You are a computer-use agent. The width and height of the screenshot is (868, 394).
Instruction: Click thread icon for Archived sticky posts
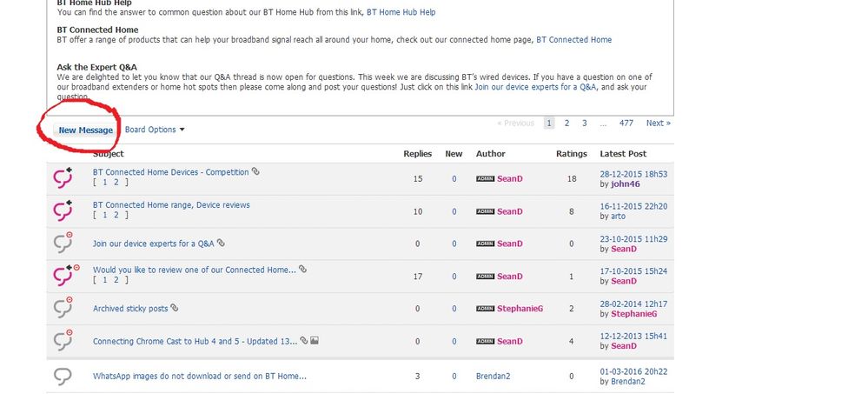click(63, 307)
